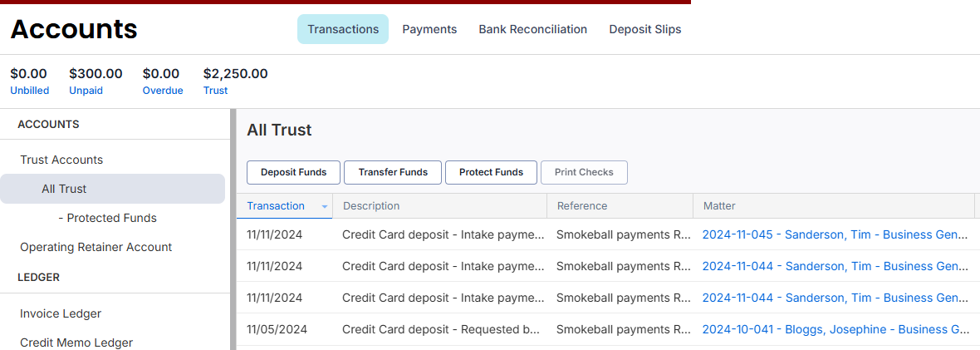
Task: Open the Bank Reconciliation tab
Action: point(532,29)
